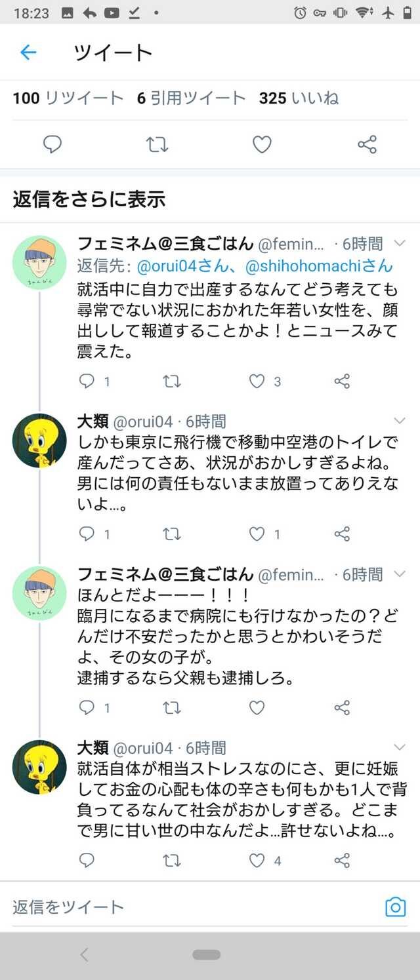
Task: Like the last 大類 reply showing 4 likes
Action: (x=257, y=860)
